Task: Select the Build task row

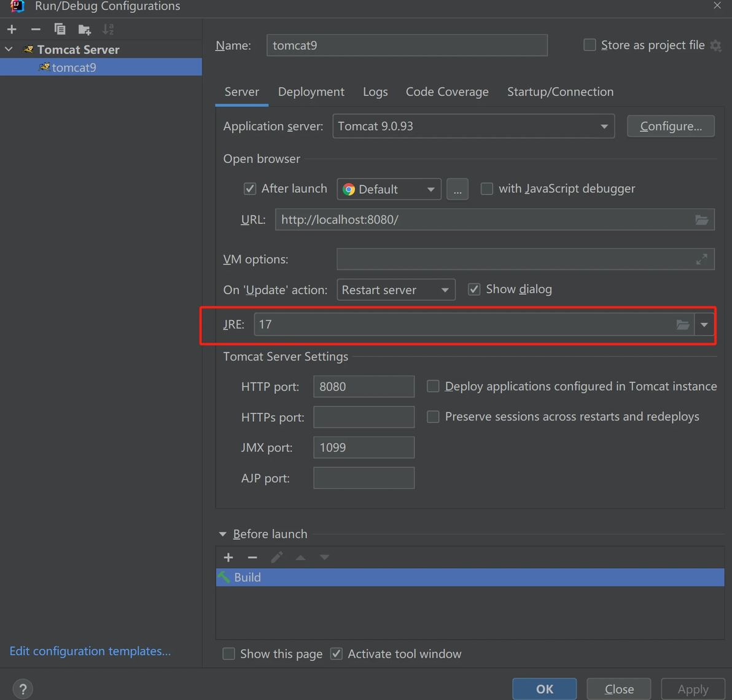Action: tap(470, 577)
